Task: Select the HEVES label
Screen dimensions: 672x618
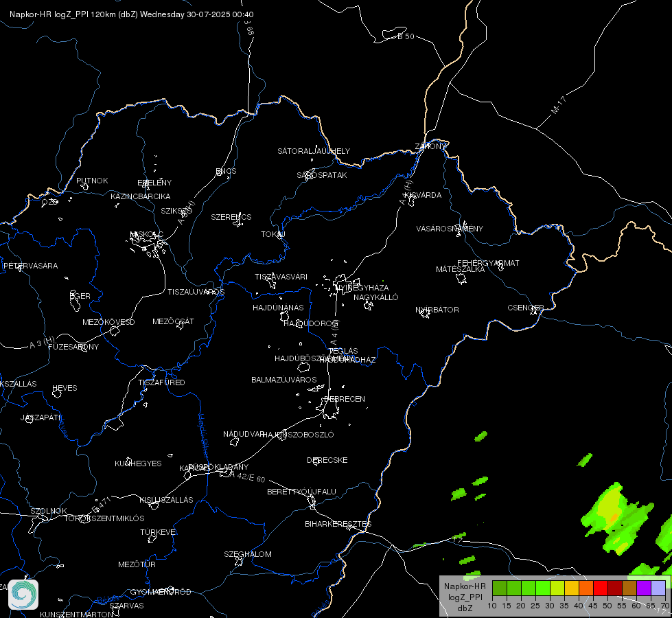Action: (65, 388)
